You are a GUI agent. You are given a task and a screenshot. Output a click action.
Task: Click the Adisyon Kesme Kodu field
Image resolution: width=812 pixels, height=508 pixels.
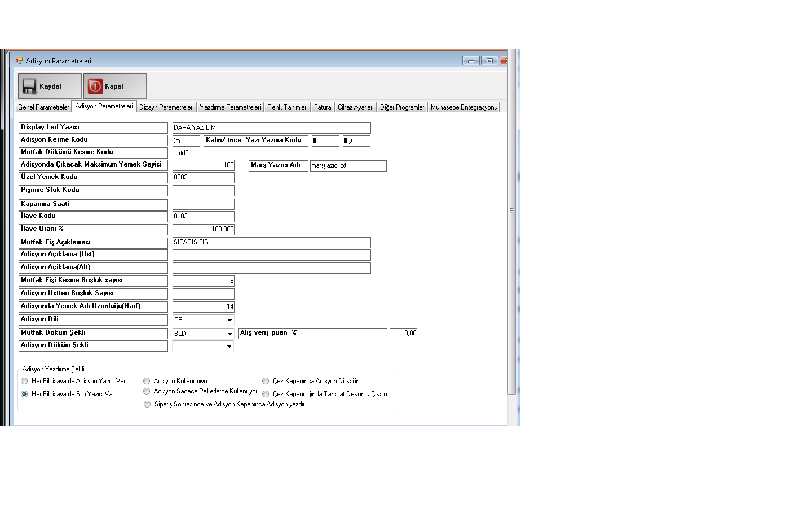click(186, 141)
